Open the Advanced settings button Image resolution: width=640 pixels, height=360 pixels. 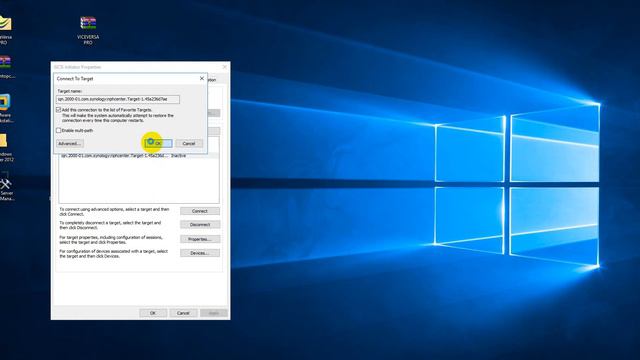70,144
